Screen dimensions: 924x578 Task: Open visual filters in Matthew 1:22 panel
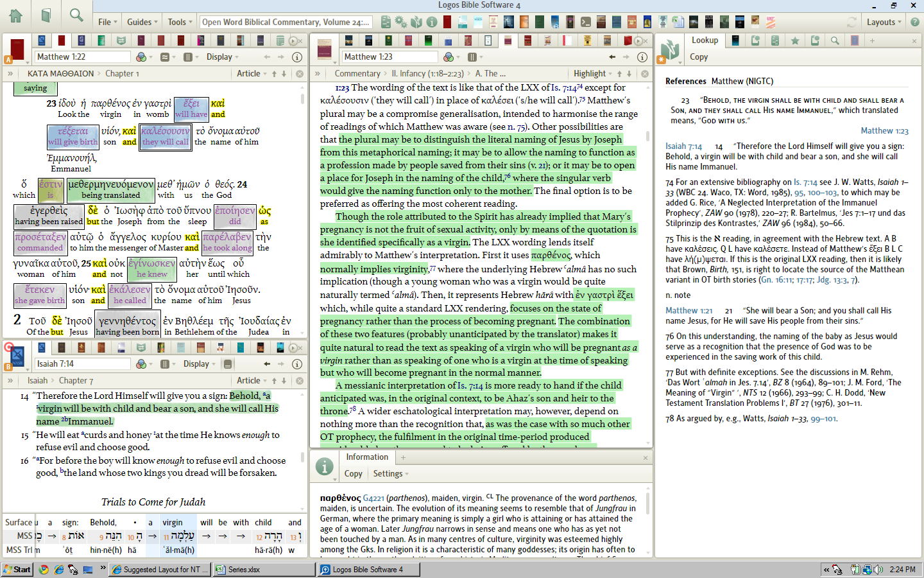(x=143, y=57)
